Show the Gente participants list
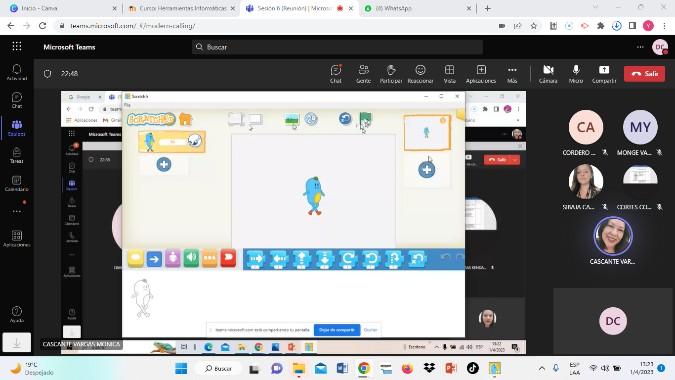 click(363, 74)
